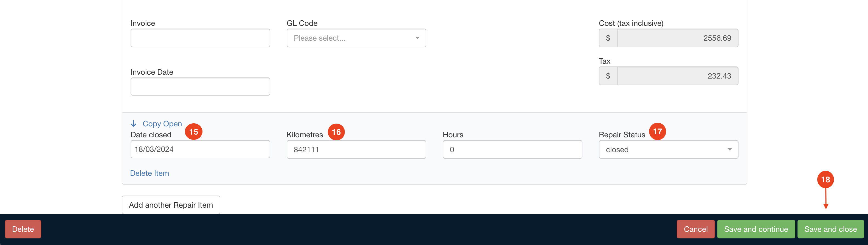Click the Hours input field
The image size is (868, 245).
point(512,149)
